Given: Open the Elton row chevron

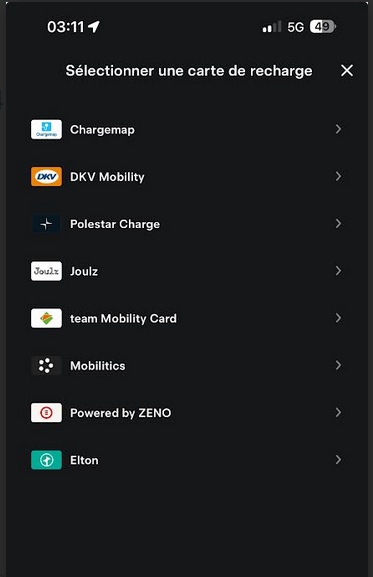Looking at the screenshot, I should 338,460.
